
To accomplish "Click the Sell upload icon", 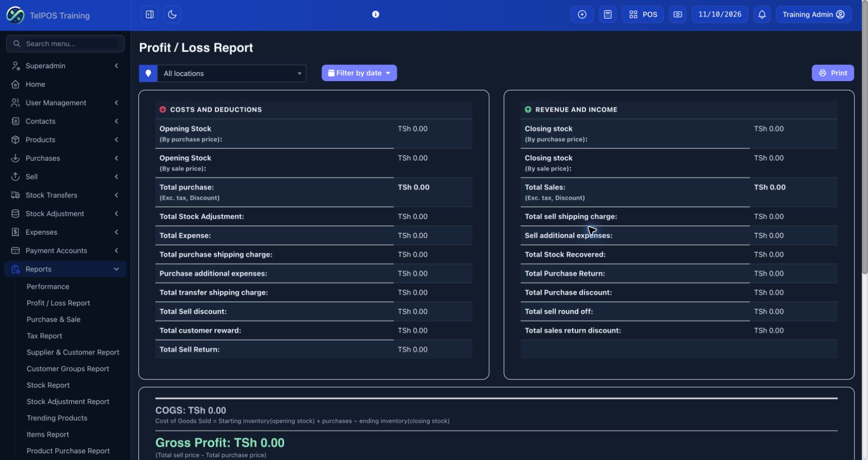I will tap(15, 177).
